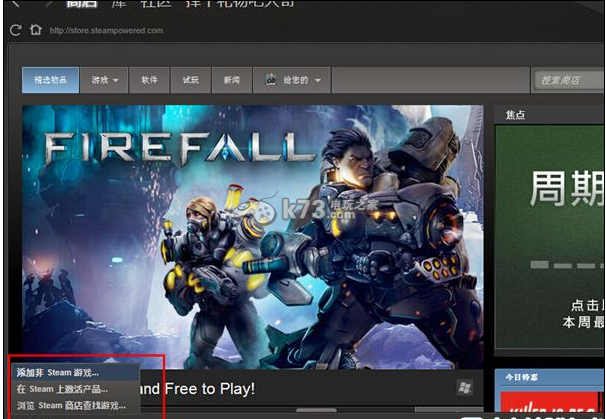The width and height of the screenshot is (606, 419).
Task: Open the 软件 tab
Action: click(x=149, y=80)
